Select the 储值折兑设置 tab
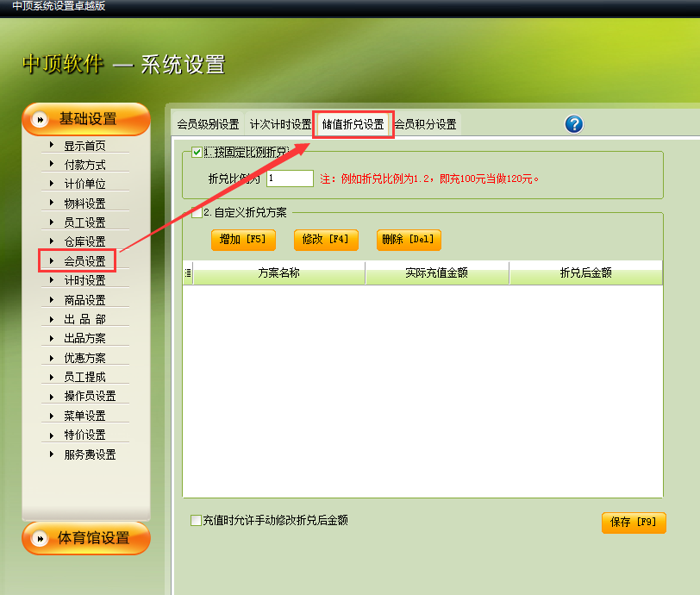The height and width of the screenshot is (595, 700). (x=353, y=124)
